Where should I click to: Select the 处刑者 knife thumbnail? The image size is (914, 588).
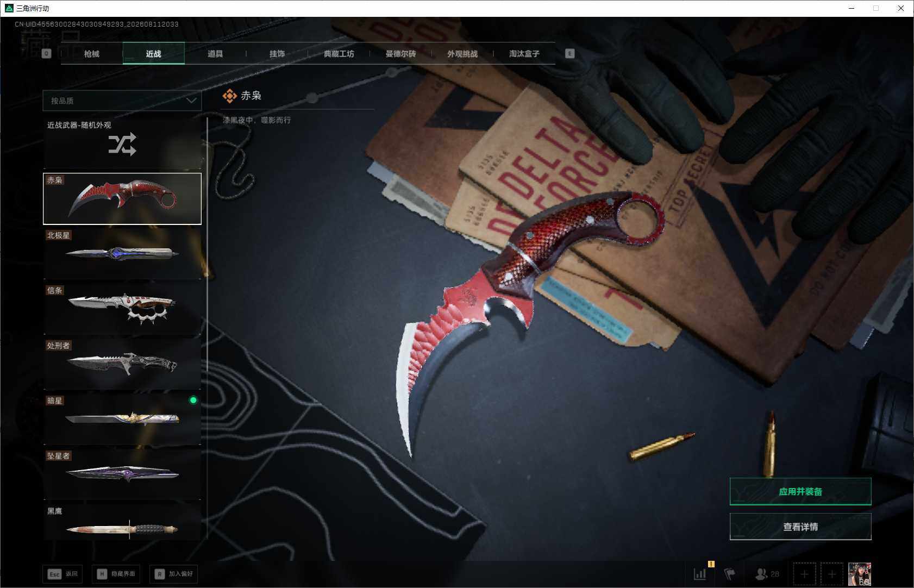[x=122, y=364]
